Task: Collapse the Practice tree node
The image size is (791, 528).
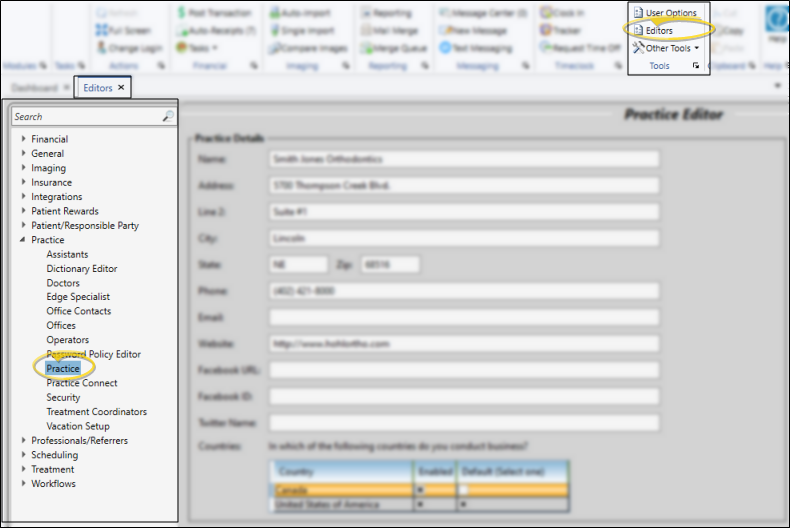Action: (24, 240)
